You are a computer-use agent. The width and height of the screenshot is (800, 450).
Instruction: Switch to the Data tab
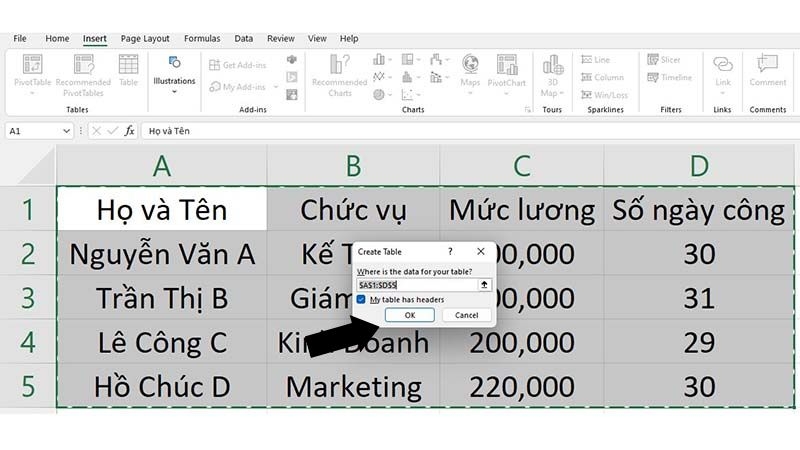pyautogui.click(x=243, y=38)
